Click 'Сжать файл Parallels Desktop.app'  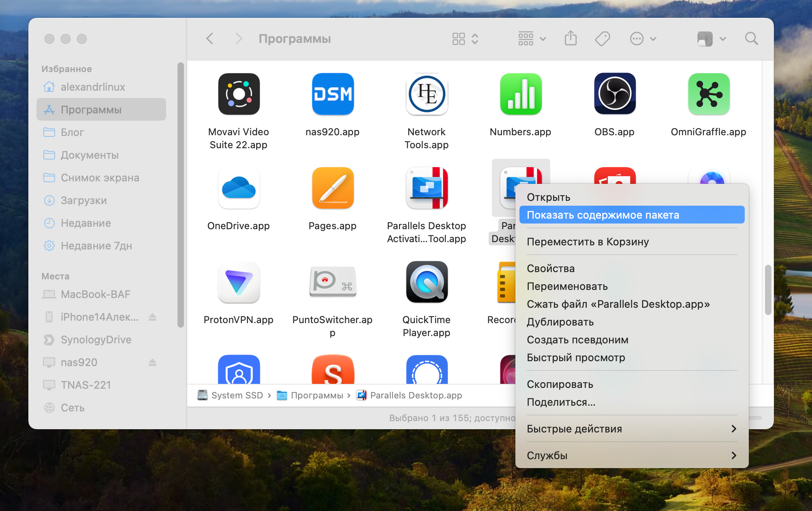tap(618, 304)
